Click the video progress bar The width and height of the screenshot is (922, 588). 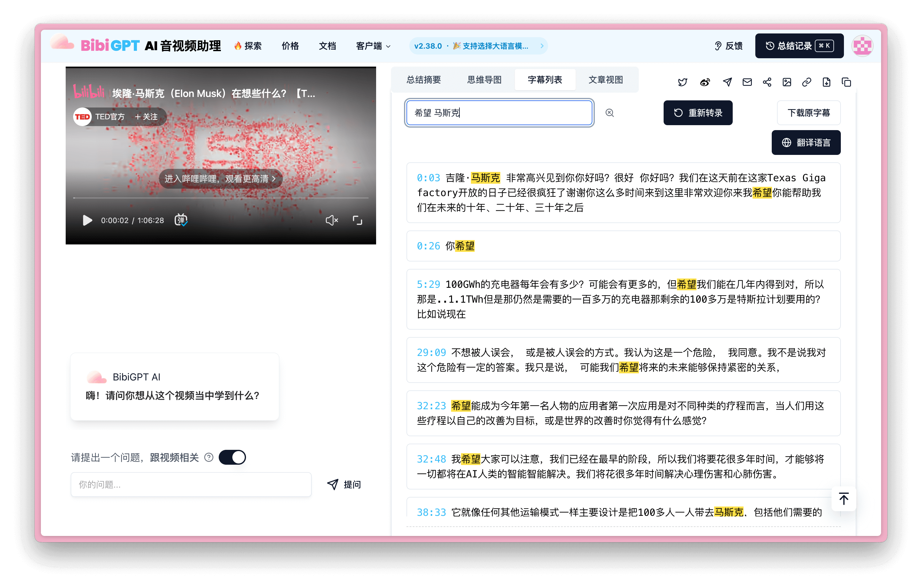click(x=221, y=198)
